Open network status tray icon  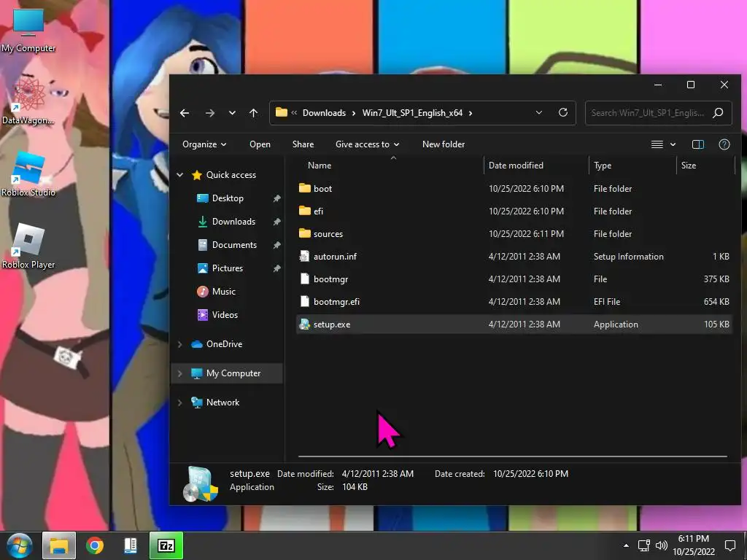click(644, 545)
